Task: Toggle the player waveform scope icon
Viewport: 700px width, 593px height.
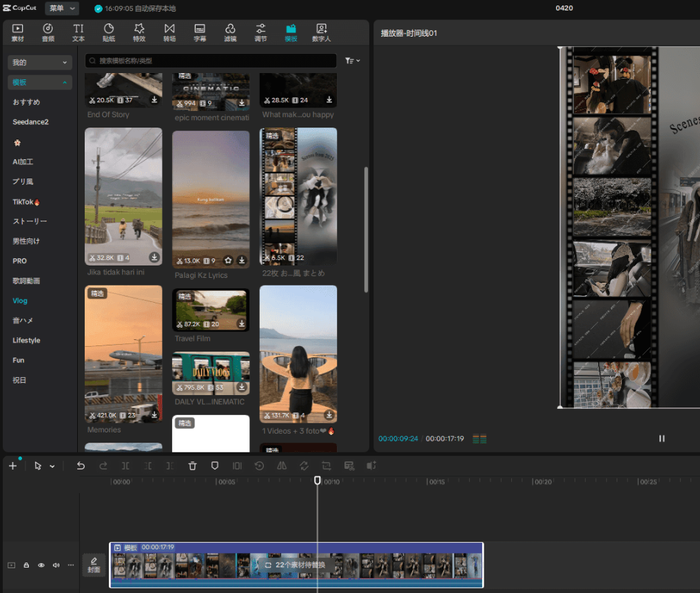Action: coord(480,439)
